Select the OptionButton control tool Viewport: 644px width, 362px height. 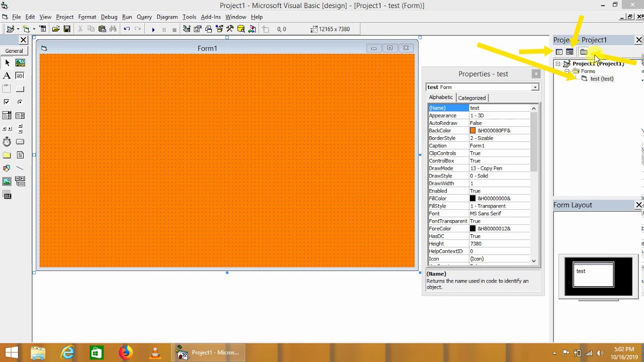(20, 102)
